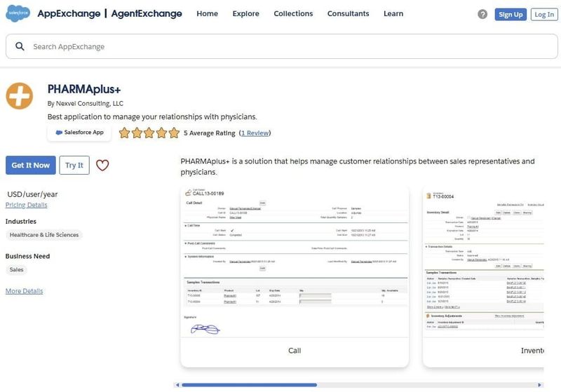Click the Try It button

pos(74,165)
